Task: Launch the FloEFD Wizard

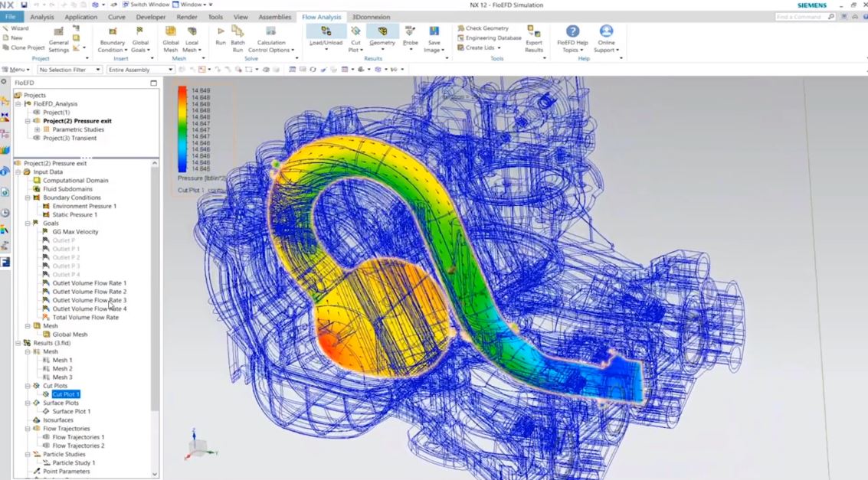Action: pos(15,28)
